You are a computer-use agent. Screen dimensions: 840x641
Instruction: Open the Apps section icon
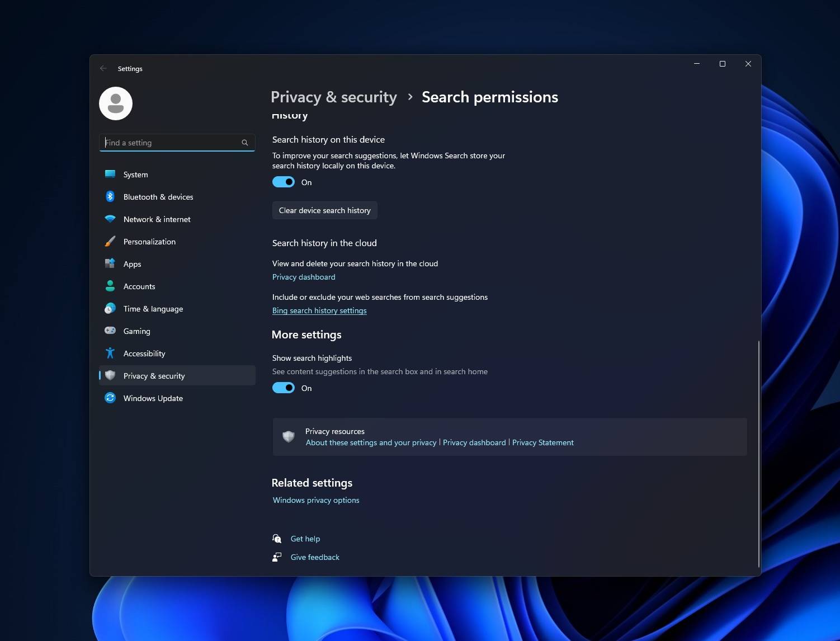[110, 263]
